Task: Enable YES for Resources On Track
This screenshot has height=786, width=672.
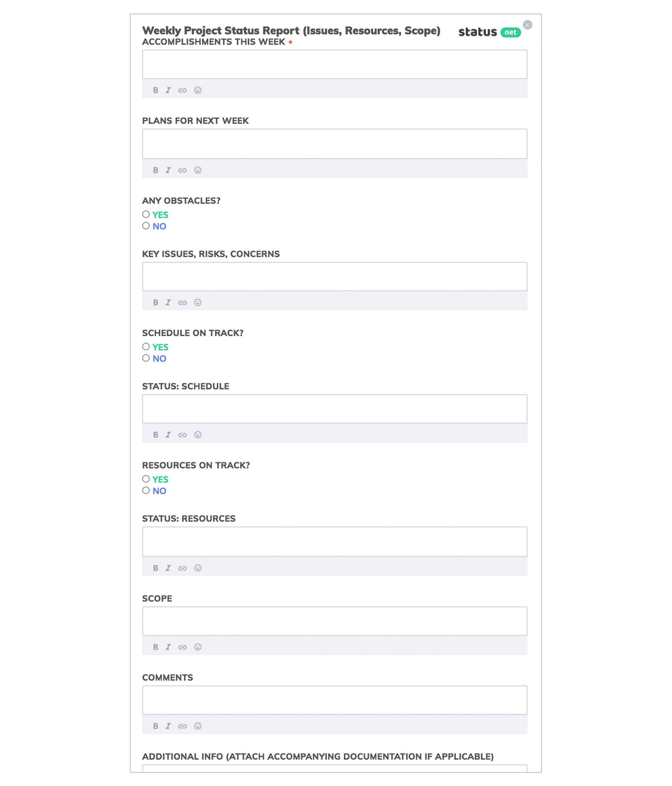Action: point(145,479)
